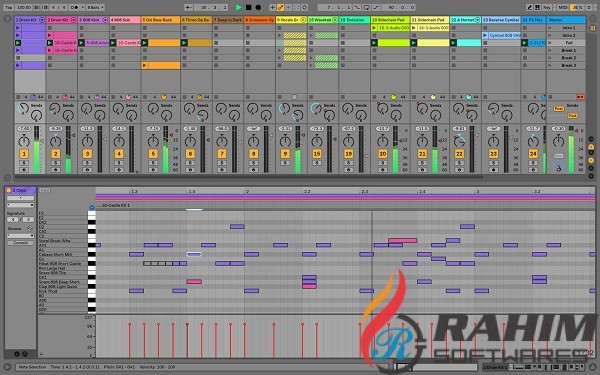Click the Commit groove button
This screenshot has height=375, width=600.
[x=20, y=243]
